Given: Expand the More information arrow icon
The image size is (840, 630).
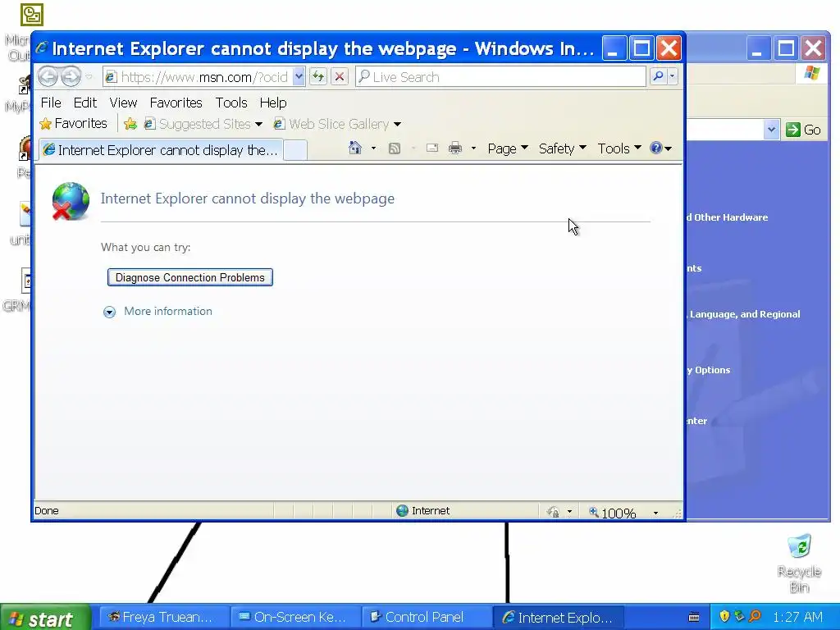Looking at the screenshot, I should tap(109, 312).
